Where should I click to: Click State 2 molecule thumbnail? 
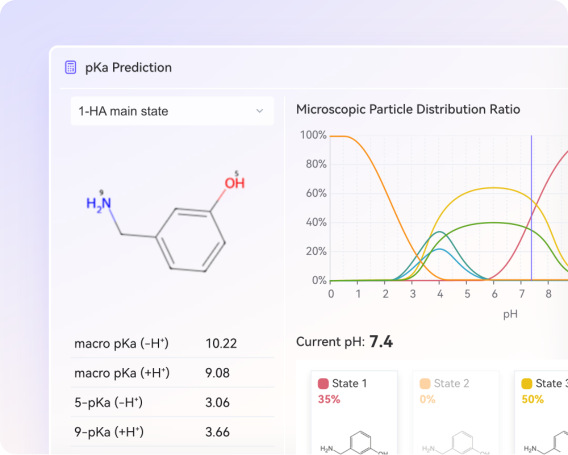(x=456, y=443)
